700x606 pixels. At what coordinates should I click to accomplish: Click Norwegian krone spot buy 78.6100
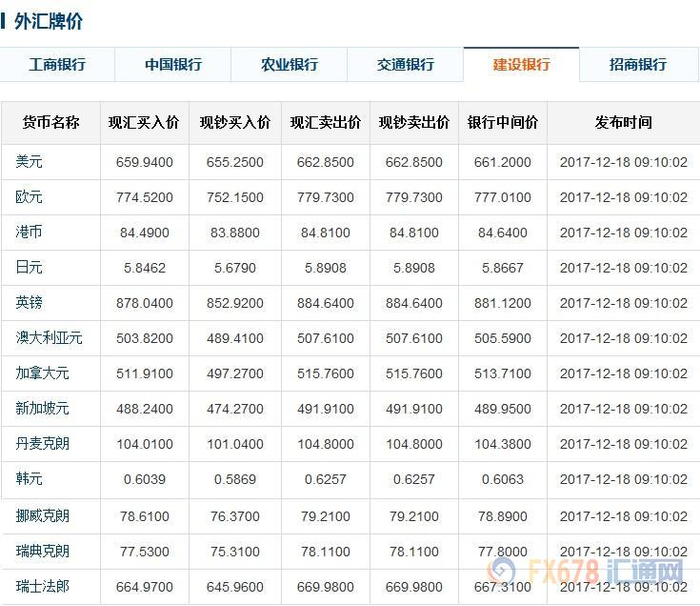(x=145, y=517)
